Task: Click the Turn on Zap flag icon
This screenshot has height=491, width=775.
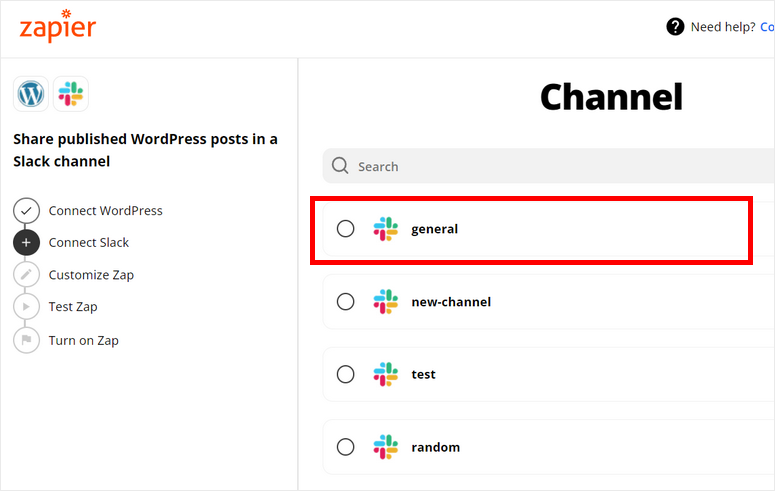Action: click(x=27, y=340)
